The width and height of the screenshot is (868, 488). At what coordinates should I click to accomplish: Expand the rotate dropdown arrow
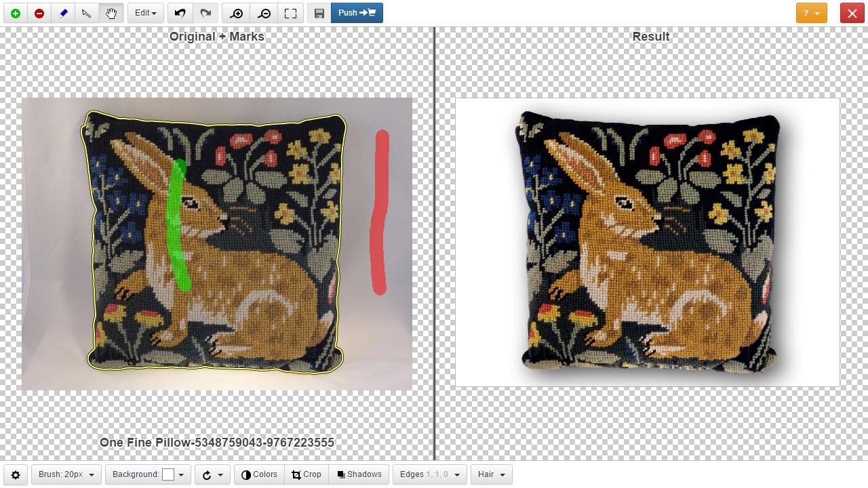tap(220, 474)
